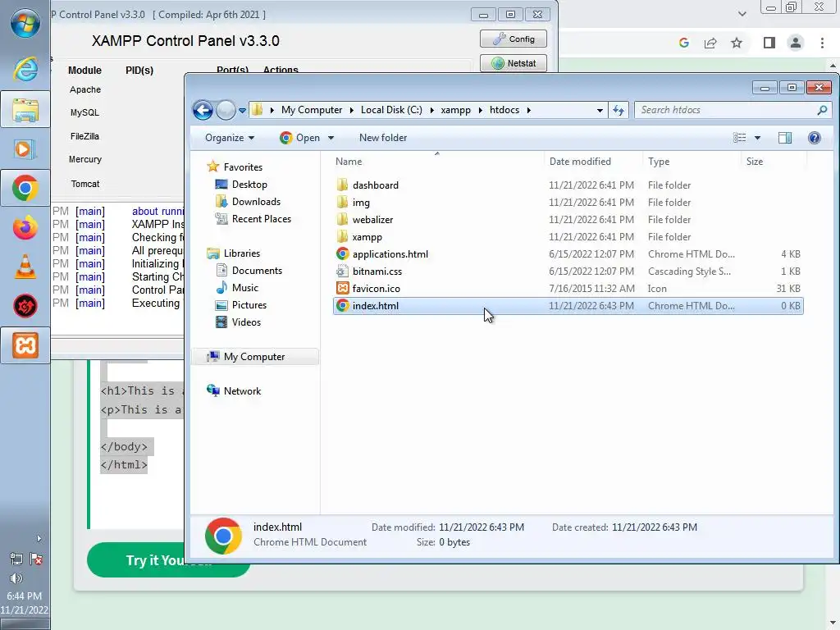840x630 pixels.
Task: Sort files by Size column
Action: click(x=755, y=162)
